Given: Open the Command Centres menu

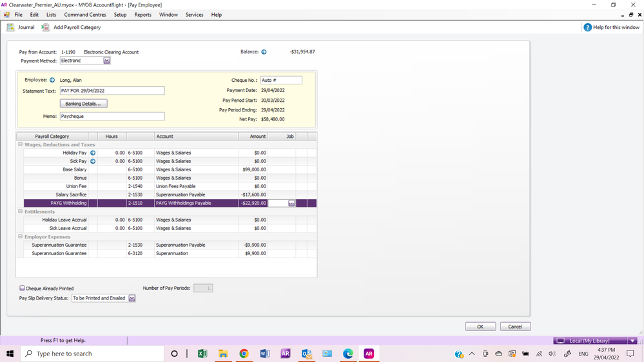Looking at the screenshot, I should [x=85, y=15].
